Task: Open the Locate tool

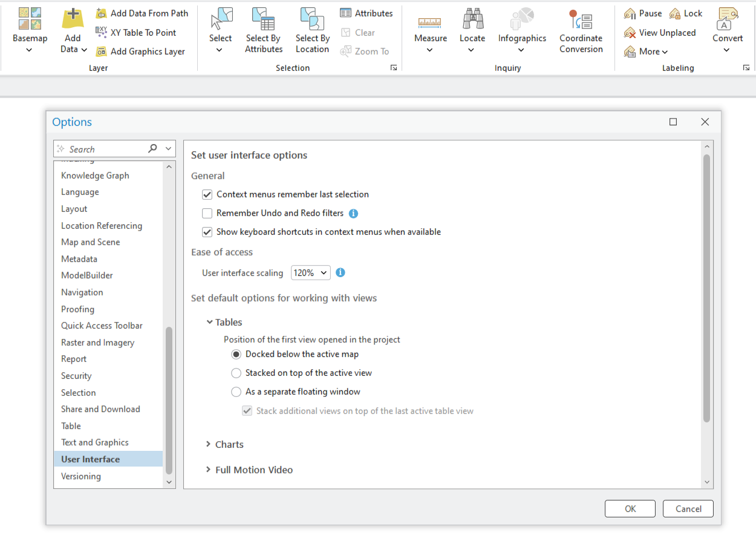Action: coord(472,21)
